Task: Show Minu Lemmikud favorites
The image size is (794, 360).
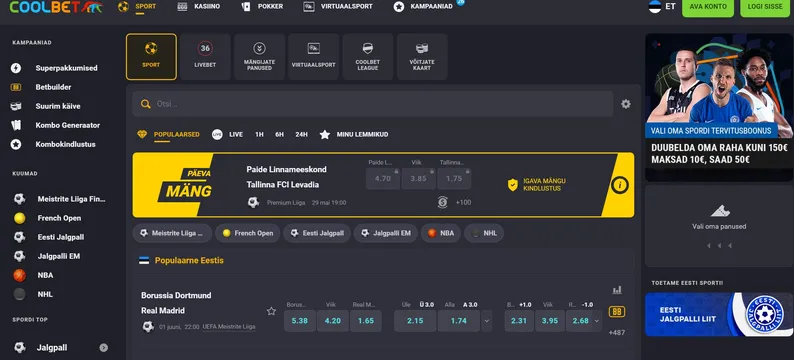Action: [x=354, y=135]
